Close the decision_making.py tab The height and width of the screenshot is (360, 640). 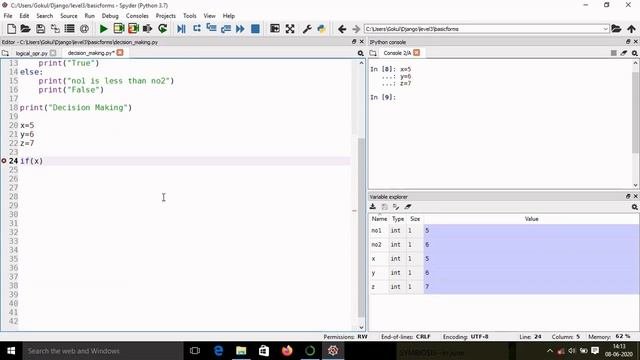tap(120, 53)
